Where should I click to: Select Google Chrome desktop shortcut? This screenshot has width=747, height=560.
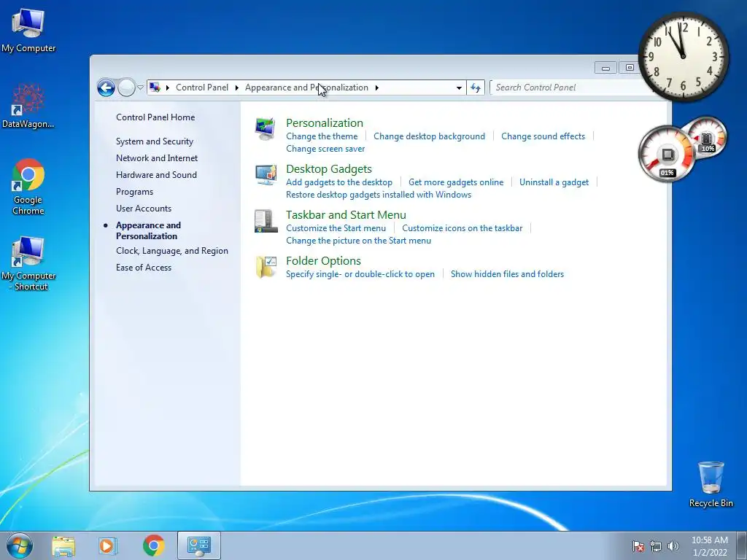(28, 187)
